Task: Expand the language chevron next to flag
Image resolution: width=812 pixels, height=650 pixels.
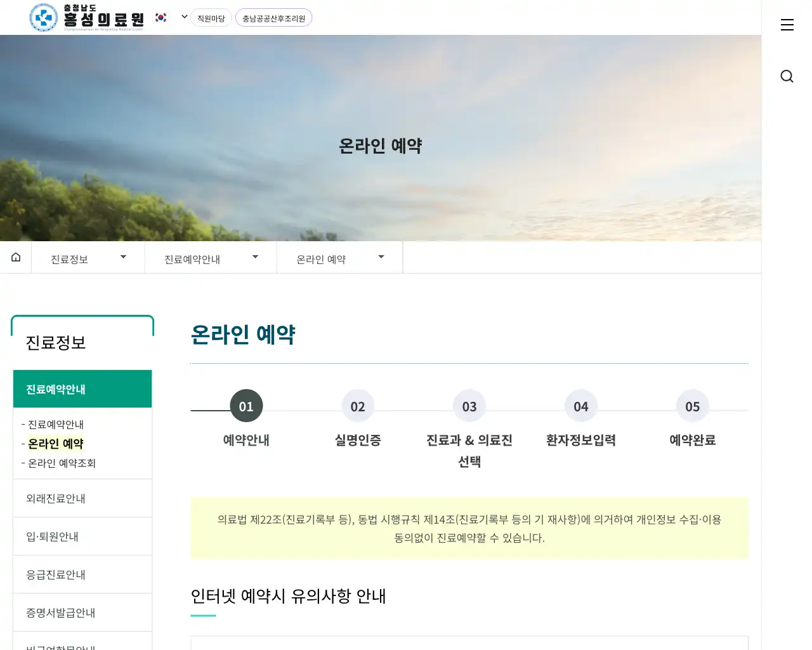Action: pyautogui.click(x=184, y=17)
